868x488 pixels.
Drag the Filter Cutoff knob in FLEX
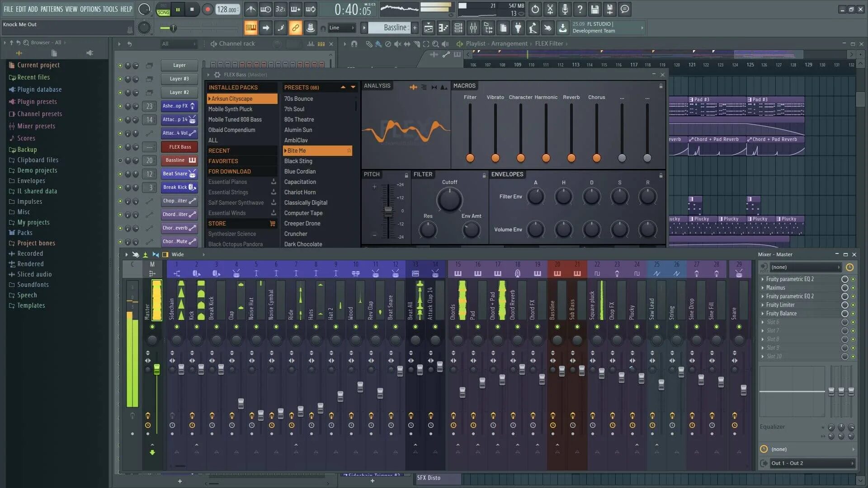point(448,200)
